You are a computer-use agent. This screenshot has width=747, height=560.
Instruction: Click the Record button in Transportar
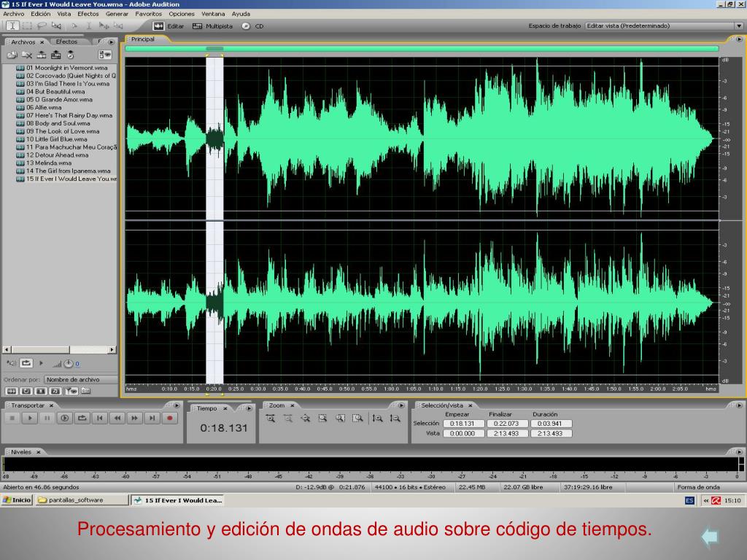click(169, 418)
